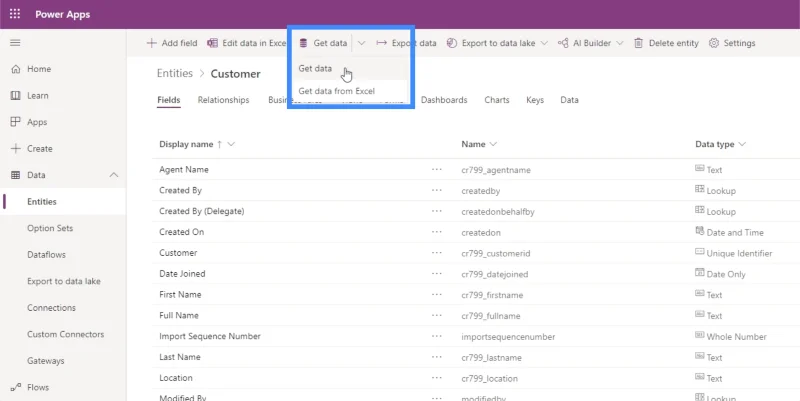Switch to the Dashboards tab
The height and width of the screenshot is (401, 800).
444,100
